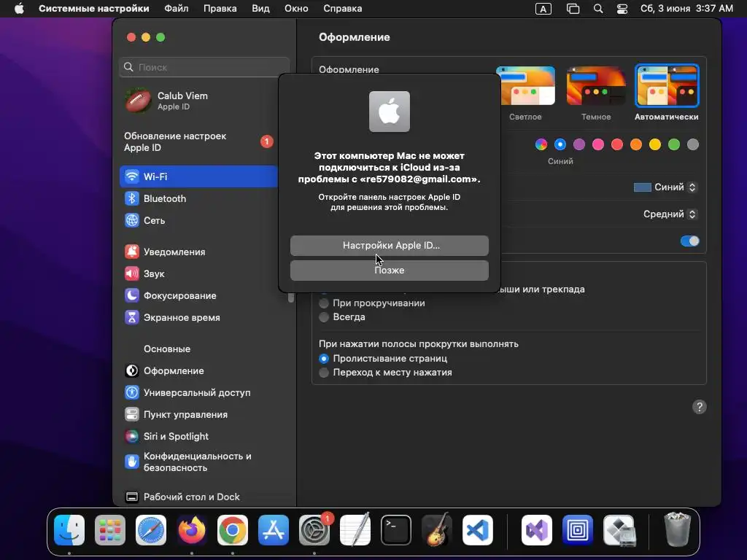The width and height of the screenshot is (747, 560).
Task: Launch Visual Studio Code from Dock
Action: [x=477, y=530]
